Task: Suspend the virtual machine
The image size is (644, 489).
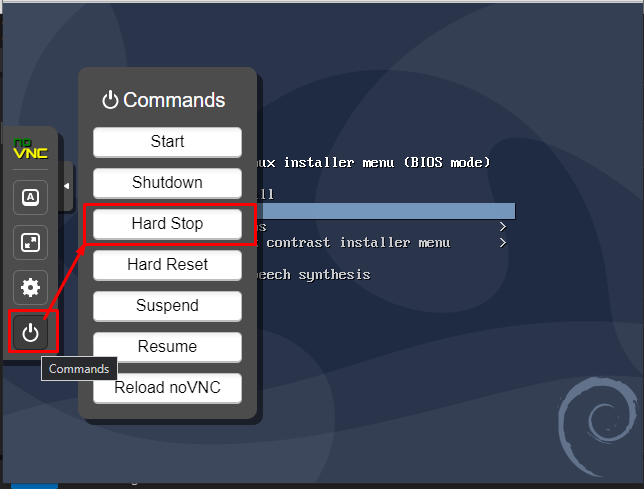Action: (x=167, y=306)
